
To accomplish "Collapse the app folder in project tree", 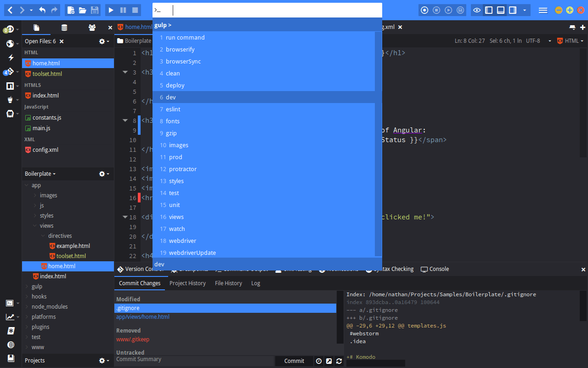I will [x=27, y=185].
